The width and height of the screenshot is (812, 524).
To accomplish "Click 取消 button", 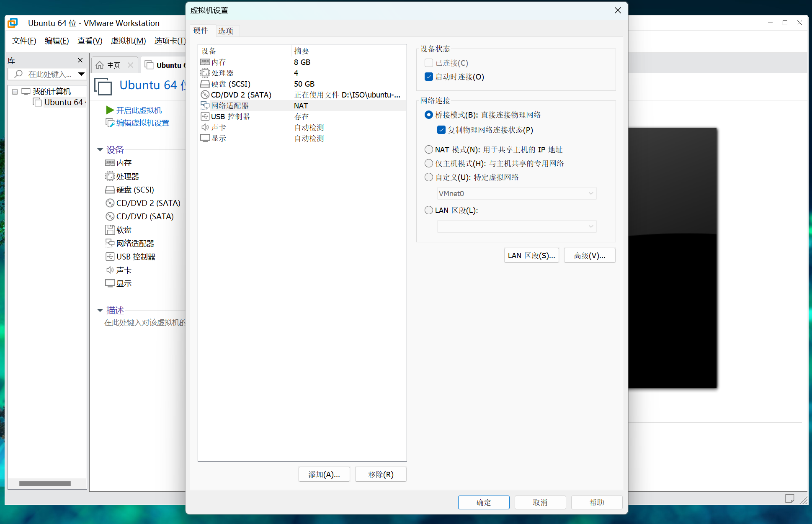I will 540,502.
